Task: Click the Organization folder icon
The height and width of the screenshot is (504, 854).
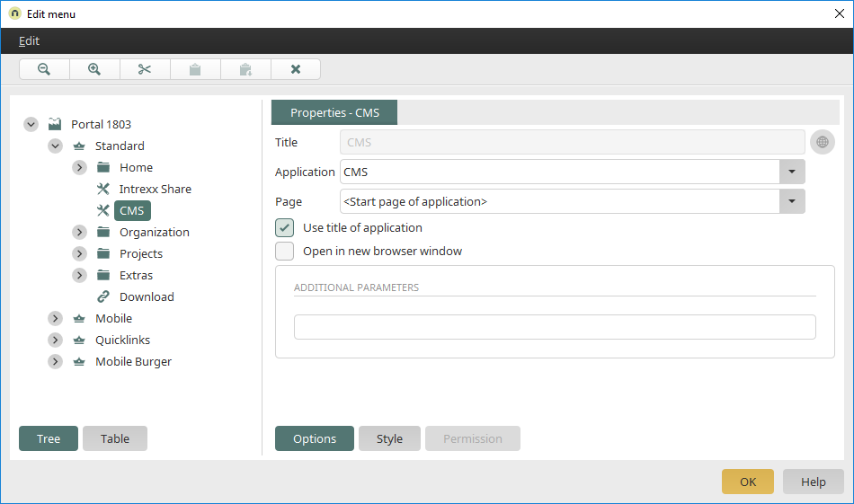Action: click(103, 232)
